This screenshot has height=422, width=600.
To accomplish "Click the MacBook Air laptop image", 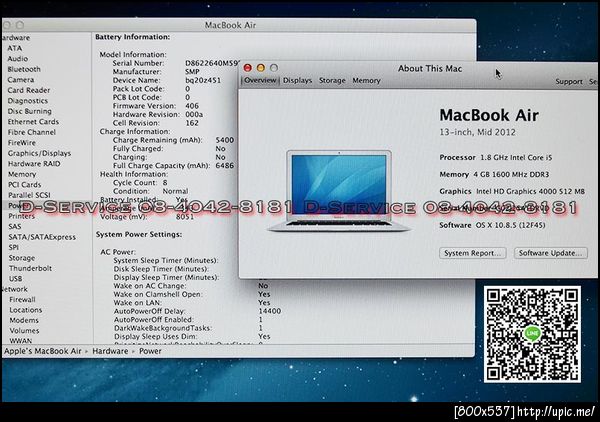I will point(339,191).
